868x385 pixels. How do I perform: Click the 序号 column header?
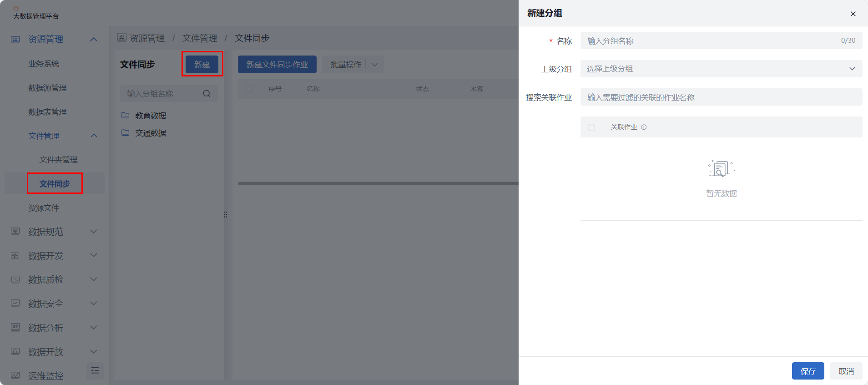point(275,89)
